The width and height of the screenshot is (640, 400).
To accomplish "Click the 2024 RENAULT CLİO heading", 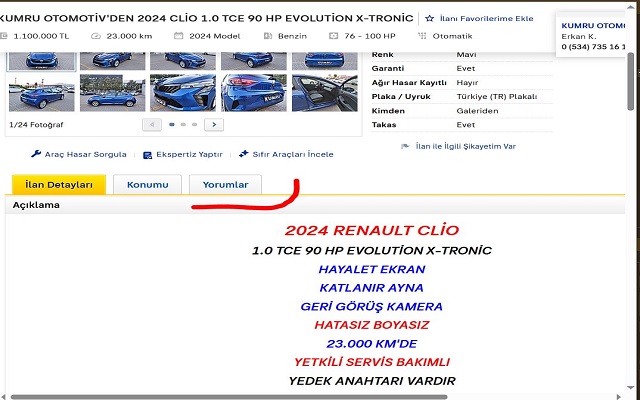I will click(x=371, y=230).
